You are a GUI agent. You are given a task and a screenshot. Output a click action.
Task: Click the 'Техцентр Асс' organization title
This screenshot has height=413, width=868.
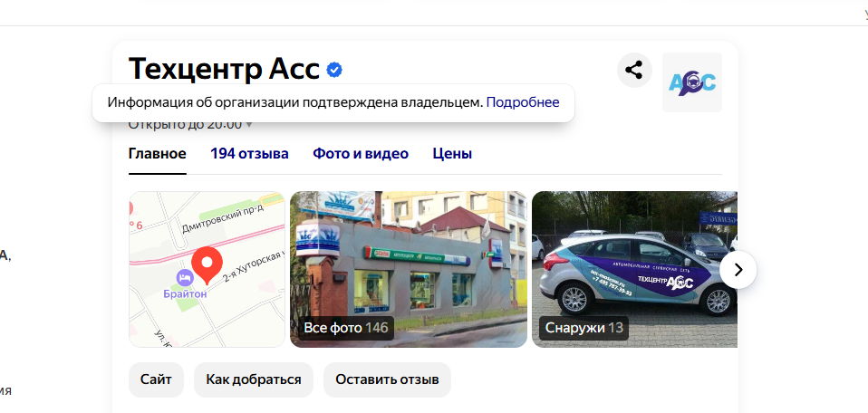[x=224, y=69]
